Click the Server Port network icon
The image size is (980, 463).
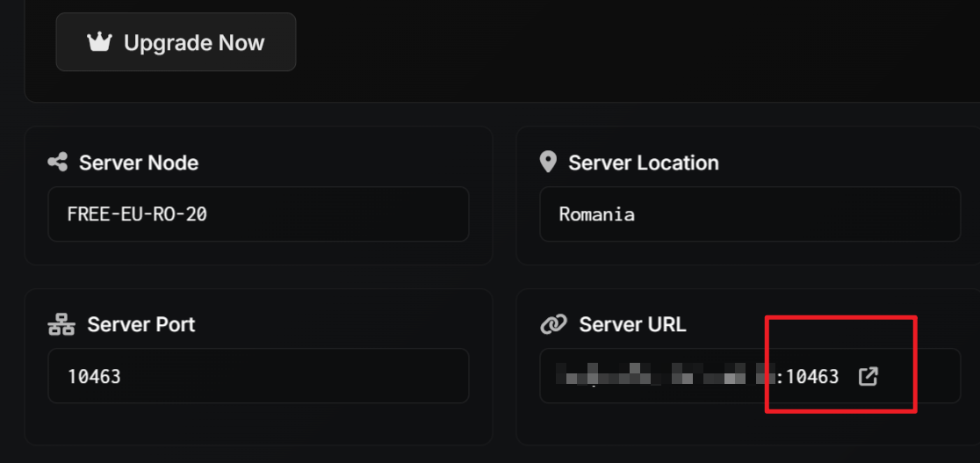click(61, 325)
